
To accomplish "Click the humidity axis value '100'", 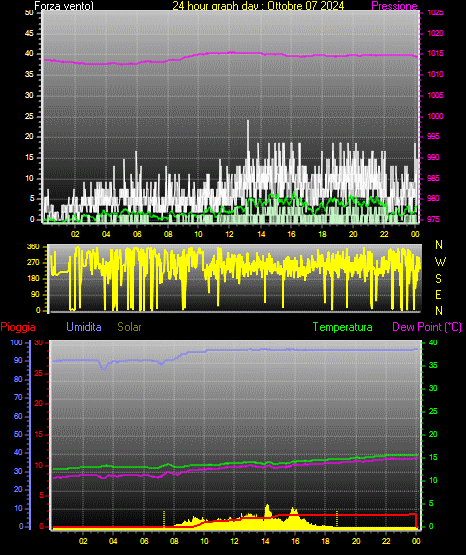I will coord(16,343).
